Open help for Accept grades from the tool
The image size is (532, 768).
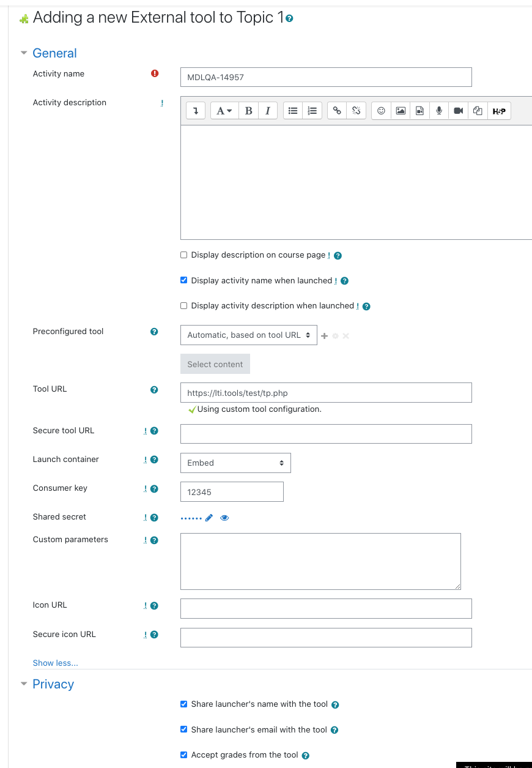click(x=306, y=756)
